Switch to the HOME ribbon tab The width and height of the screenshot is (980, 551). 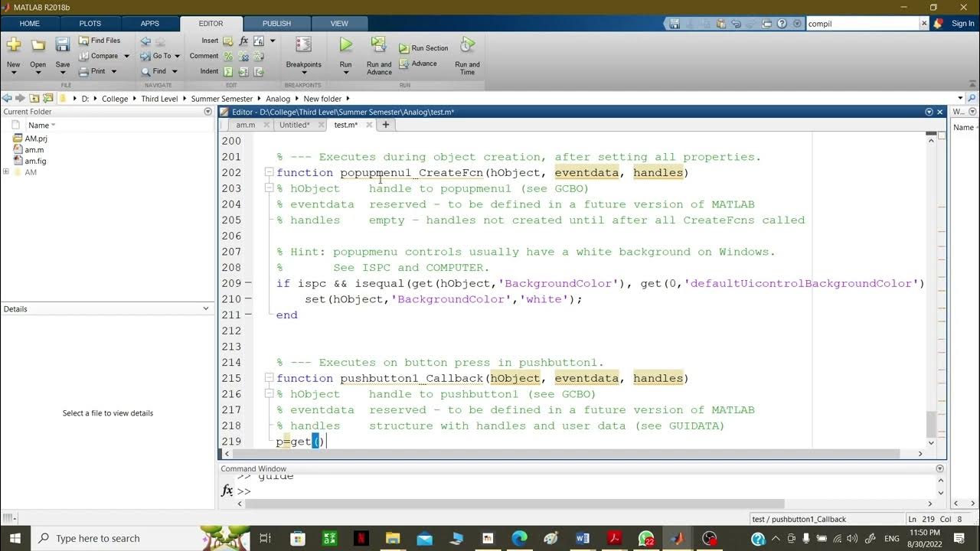click(x=30, y=24)
